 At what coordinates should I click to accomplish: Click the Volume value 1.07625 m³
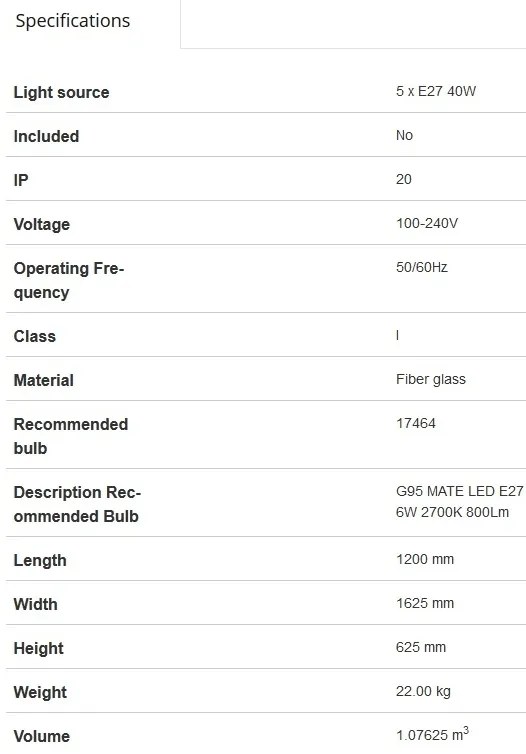click(432, 734)
